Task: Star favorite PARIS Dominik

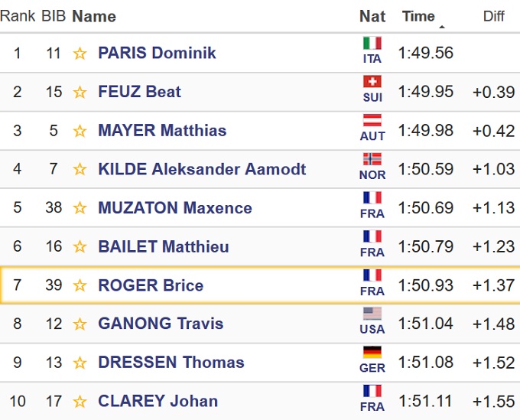Action: pos(80,54)
